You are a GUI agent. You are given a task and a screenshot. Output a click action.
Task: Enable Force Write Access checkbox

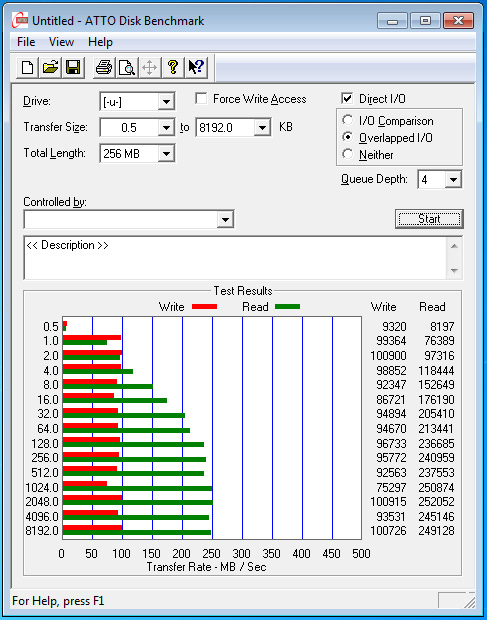[x=201, y=98]
